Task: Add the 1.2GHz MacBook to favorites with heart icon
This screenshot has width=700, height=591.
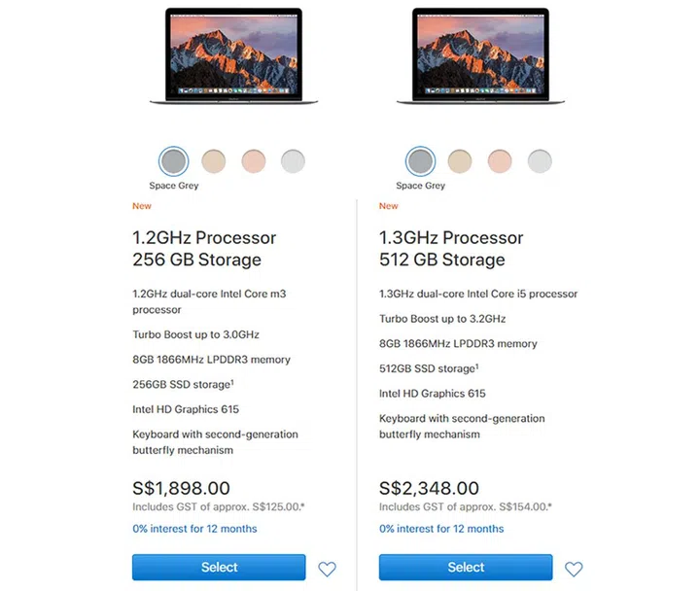Action: point(327,569)
